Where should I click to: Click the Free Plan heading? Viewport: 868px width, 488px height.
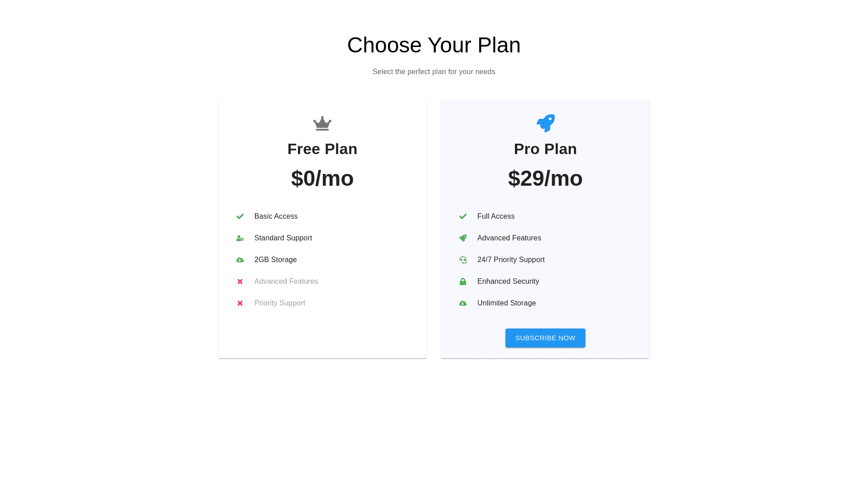322,149
